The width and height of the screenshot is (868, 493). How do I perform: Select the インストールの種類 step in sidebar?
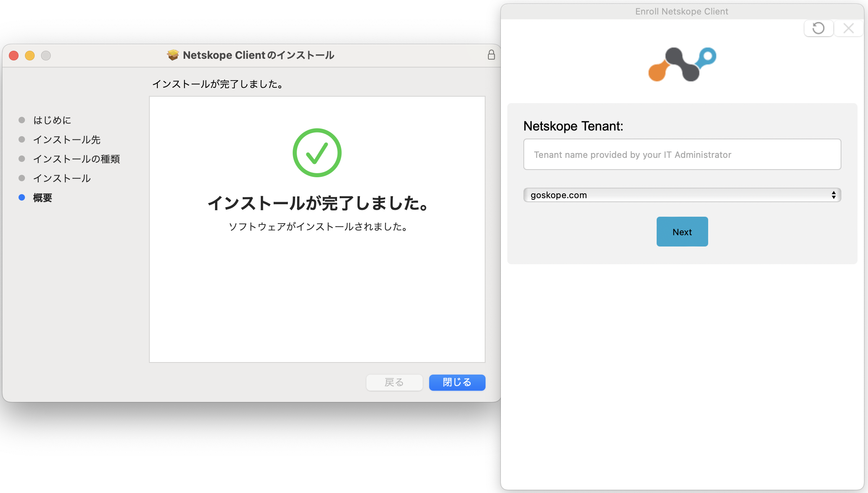[x=76, y=159]
